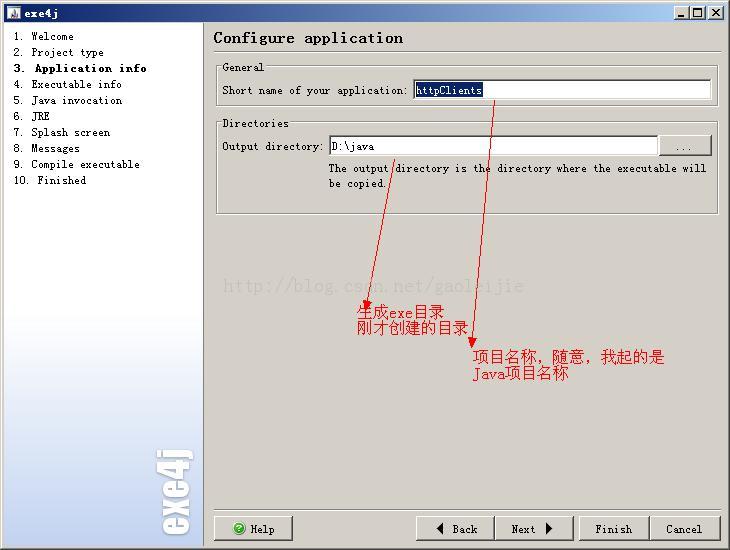Click the 'Configure application' heading
Viewport: 730px width, 550px height.
click(308, 38)
